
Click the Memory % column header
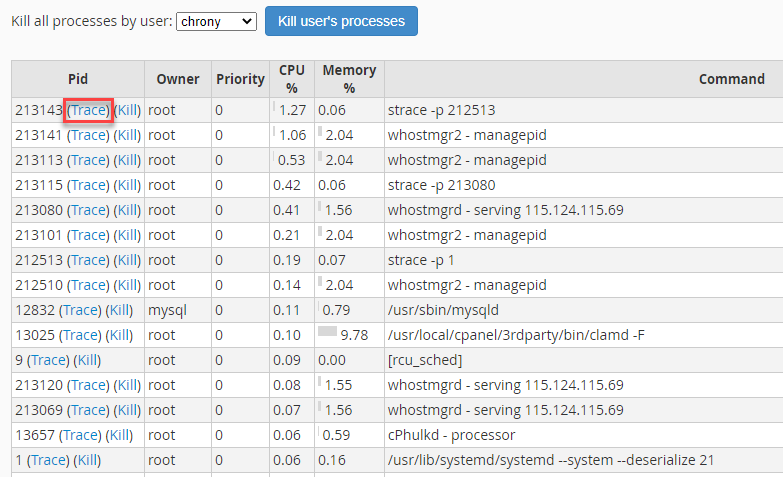coord(349,79)
